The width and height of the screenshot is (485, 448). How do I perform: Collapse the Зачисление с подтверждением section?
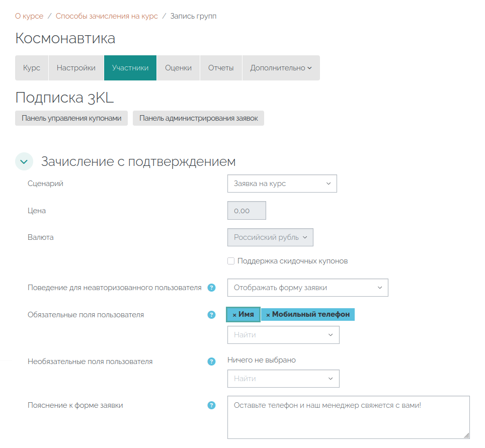[x=24, y=161]
